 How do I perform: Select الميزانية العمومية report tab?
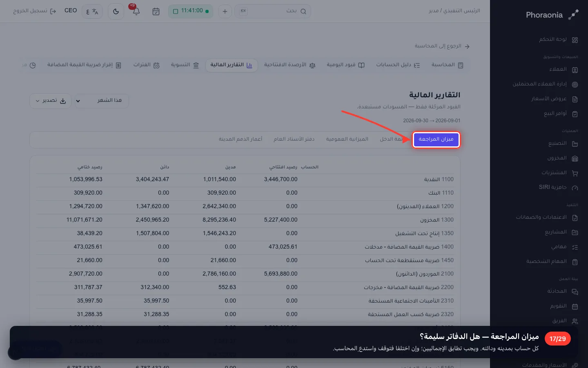pos(347,139)
